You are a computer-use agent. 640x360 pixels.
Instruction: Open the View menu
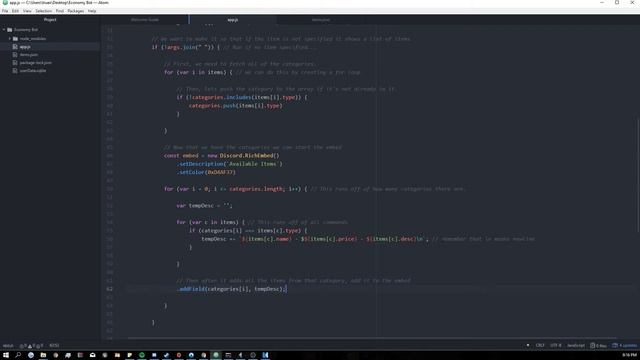coord(27,11)
